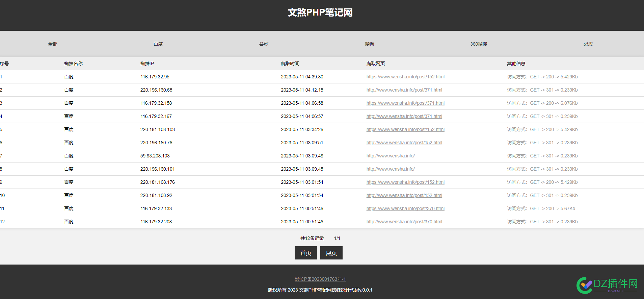Open row 12 link http post/370.html
644x299 pixels.
coord(404,222)
